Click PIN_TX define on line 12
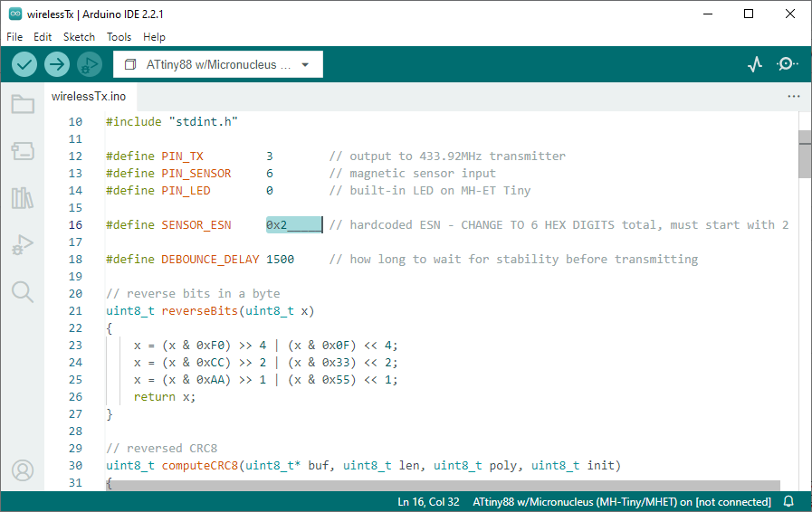This screenshot has width=812, height=512. coord(182,156)
